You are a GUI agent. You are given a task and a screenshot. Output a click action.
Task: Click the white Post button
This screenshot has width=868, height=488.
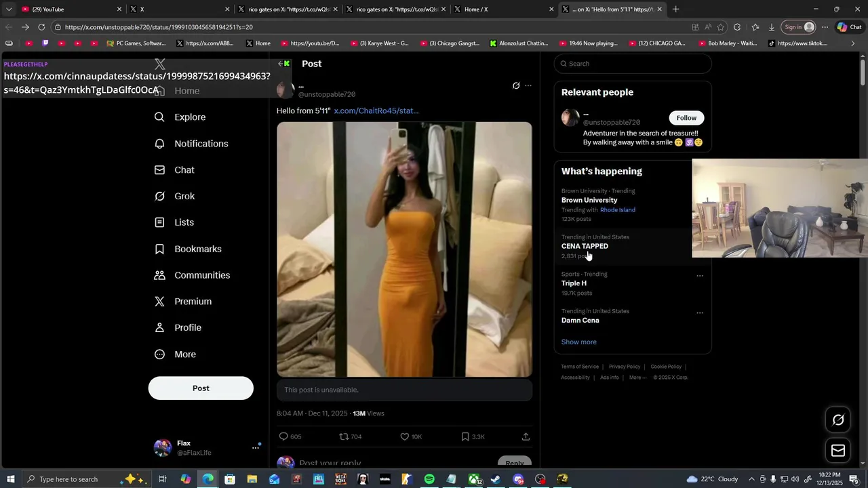(x=201, y=388)
